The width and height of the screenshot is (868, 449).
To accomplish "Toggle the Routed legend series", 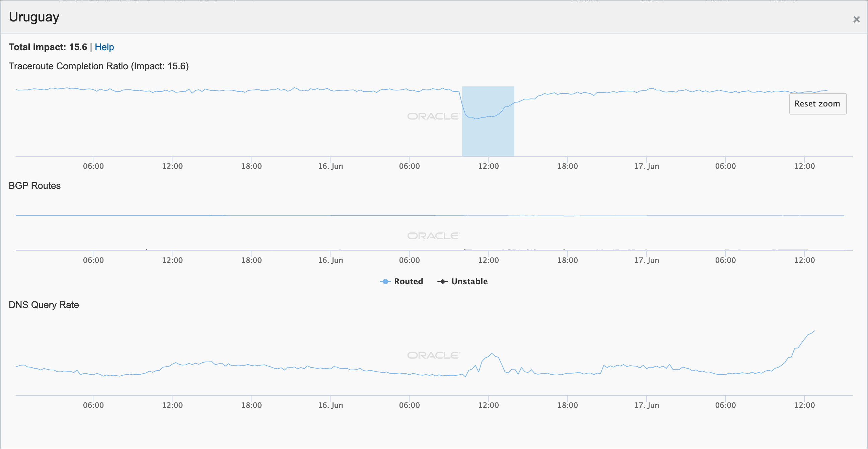I will click(408, 281).
